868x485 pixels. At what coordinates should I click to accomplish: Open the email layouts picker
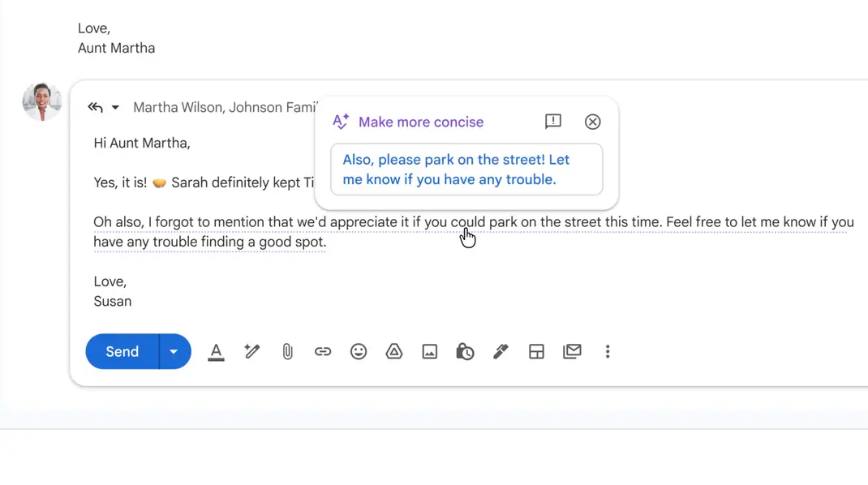536,351
